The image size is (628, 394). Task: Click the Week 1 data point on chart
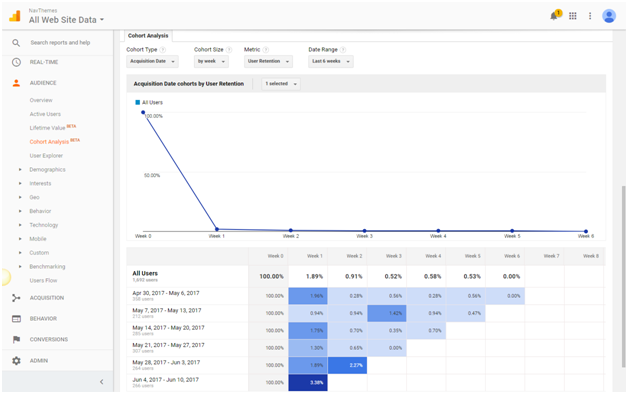tap(217, 229)
